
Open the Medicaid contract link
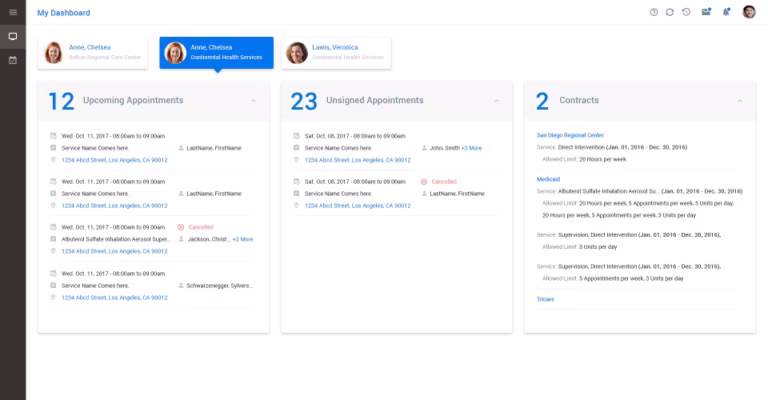click(x=548, y=179)
